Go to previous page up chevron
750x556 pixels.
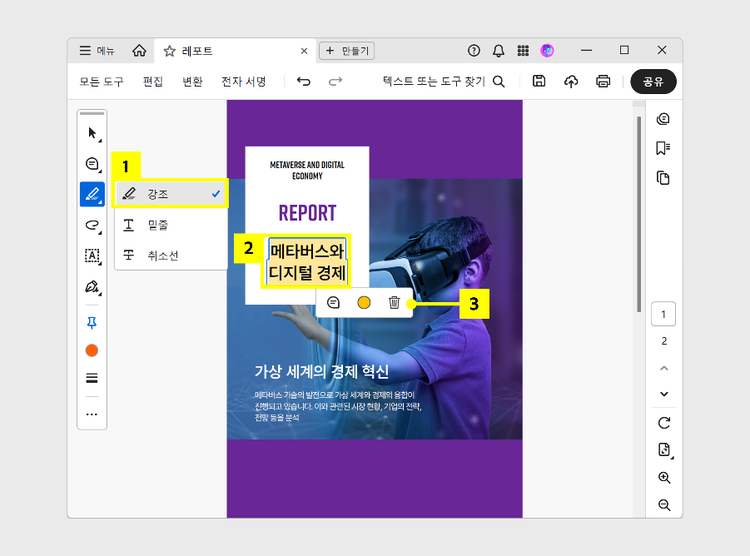coord(664,368)
